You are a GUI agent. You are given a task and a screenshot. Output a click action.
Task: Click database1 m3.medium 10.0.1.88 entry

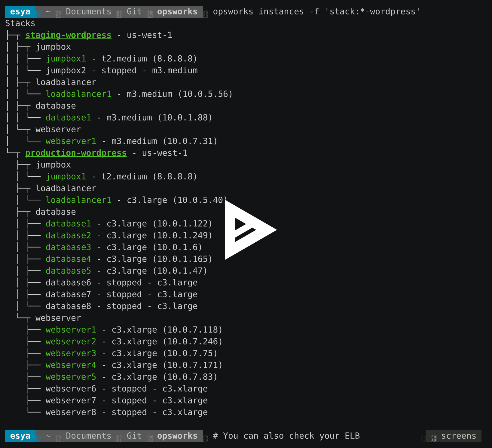(129, 118)
